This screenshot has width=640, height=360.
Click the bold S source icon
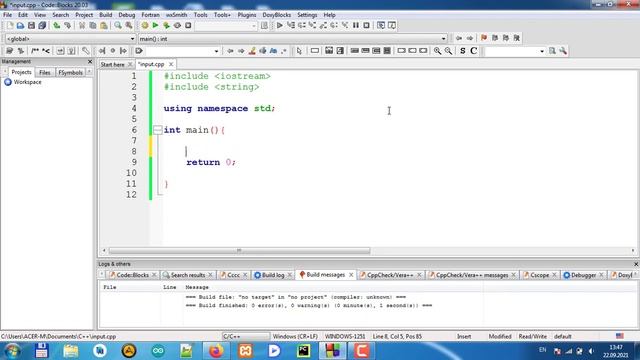462,51
